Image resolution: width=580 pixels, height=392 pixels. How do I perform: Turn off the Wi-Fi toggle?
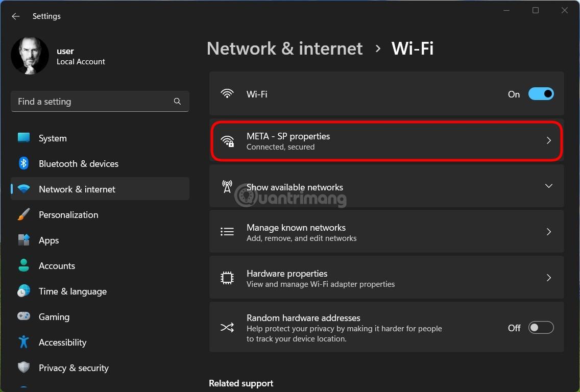coord(541,94)
